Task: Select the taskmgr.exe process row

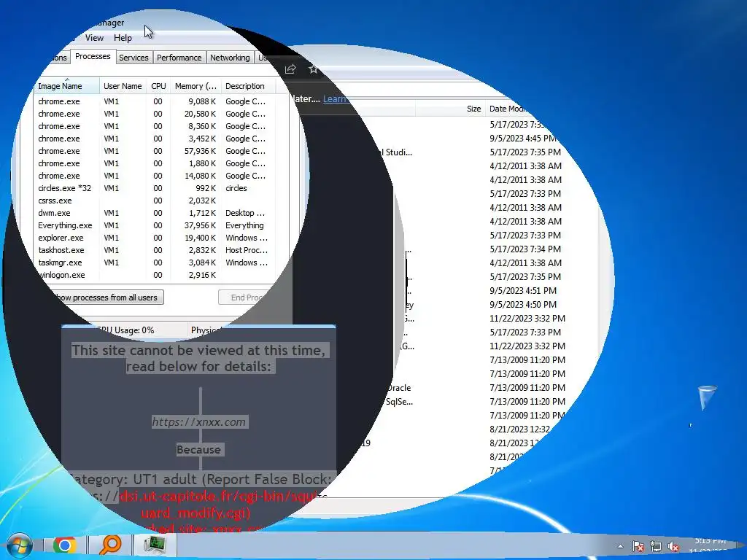Action: coord(153,262)
